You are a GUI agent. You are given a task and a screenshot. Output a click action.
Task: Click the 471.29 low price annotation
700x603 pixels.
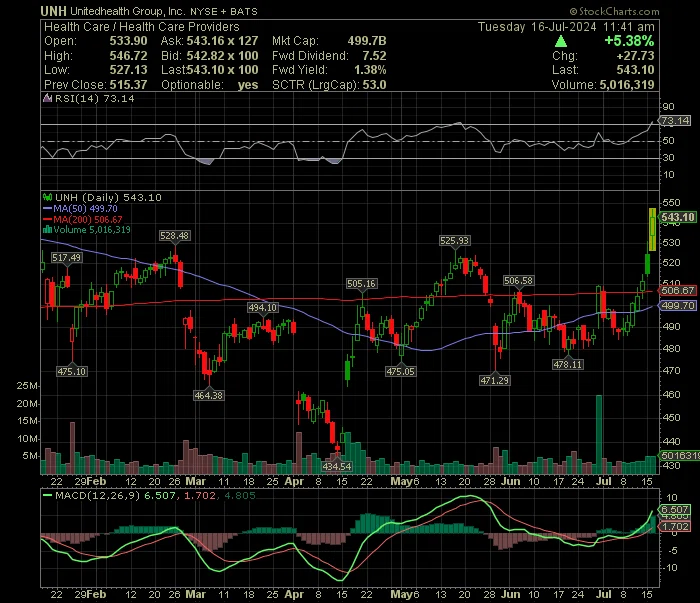[x=495, y=381]
